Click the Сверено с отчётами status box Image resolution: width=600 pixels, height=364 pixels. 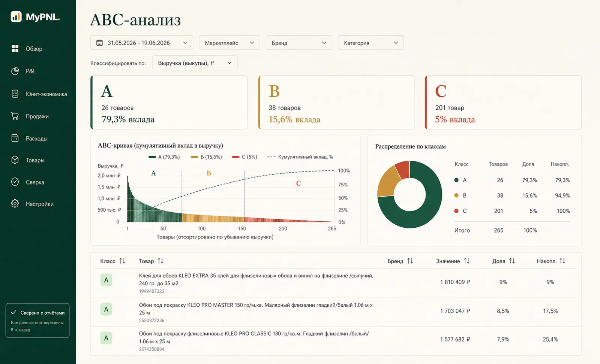pyautogui.click(x=37, y=321)
